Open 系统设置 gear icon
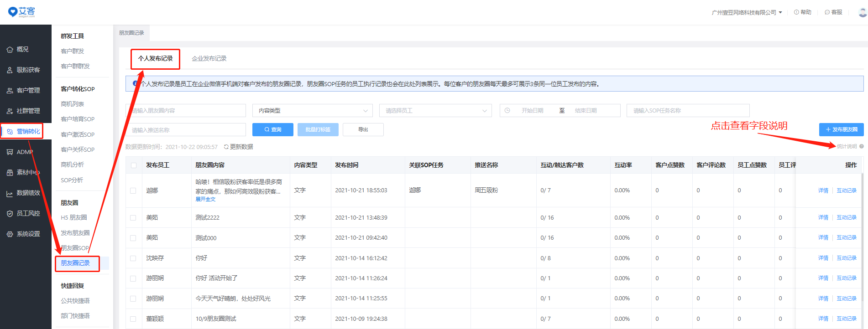Screen dimensions: 868x329 click(x=10, y=234)
